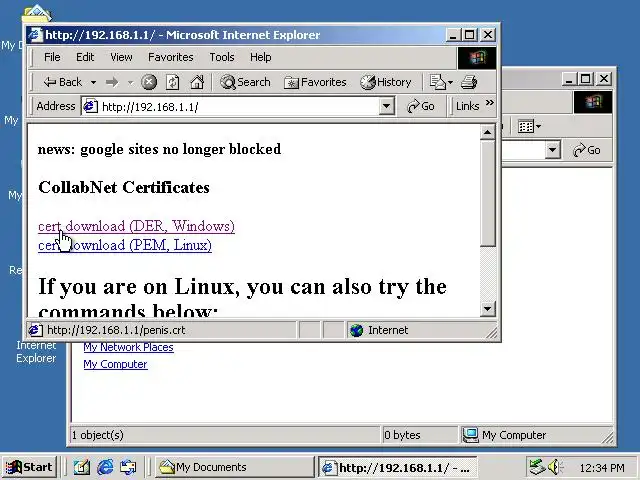Viewport: 640px width, 480px height.
Task: Click the Views icon in the background window
Action: (526, 127)
